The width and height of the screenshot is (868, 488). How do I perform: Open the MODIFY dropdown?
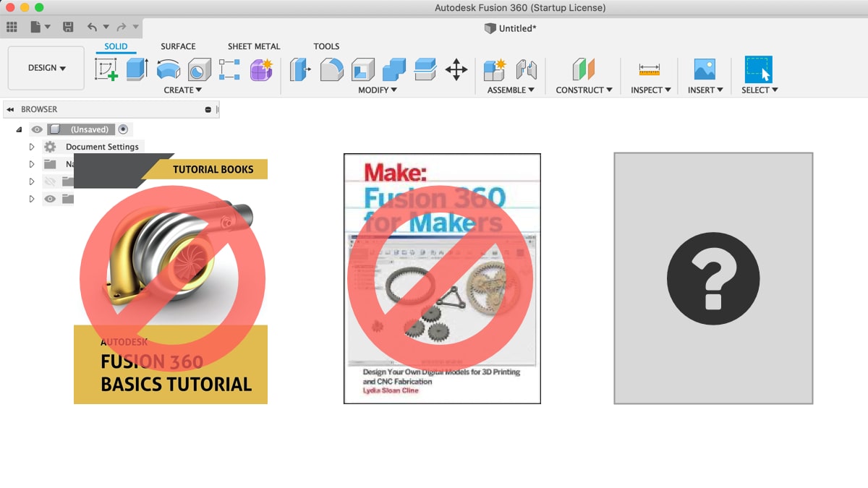(378, 90)
